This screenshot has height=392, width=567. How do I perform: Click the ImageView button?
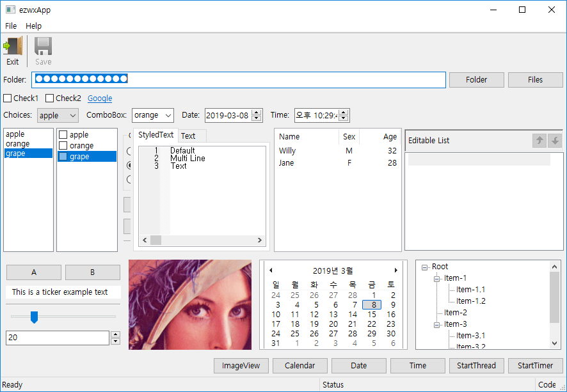(241, 366)
